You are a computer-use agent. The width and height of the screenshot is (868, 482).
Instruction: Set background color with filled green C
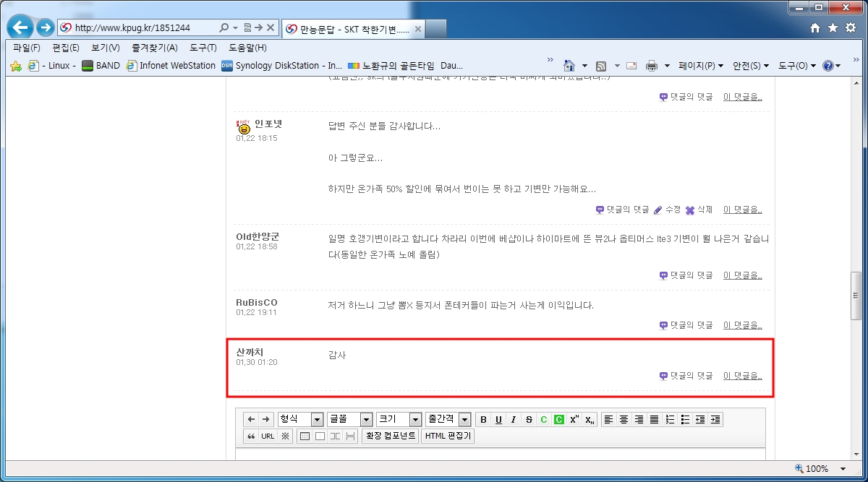[559, 420]
